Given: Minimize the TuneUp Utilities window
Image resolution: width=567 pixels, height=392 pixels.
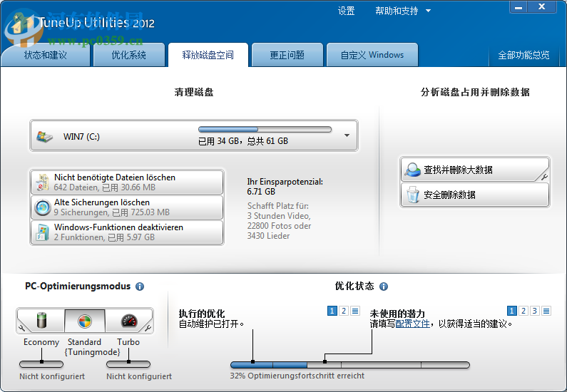Looking at the screenshot, I should pyautogui.click(x=519, y=7).
